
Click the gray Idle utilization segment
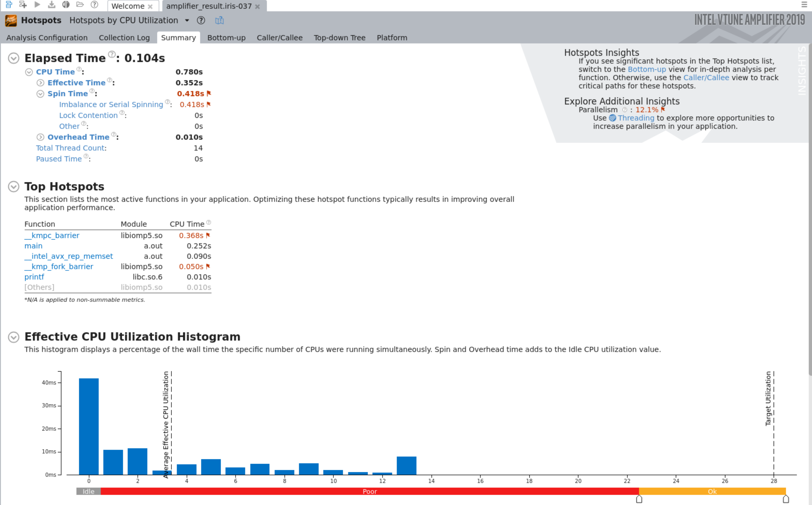[88, 491]
